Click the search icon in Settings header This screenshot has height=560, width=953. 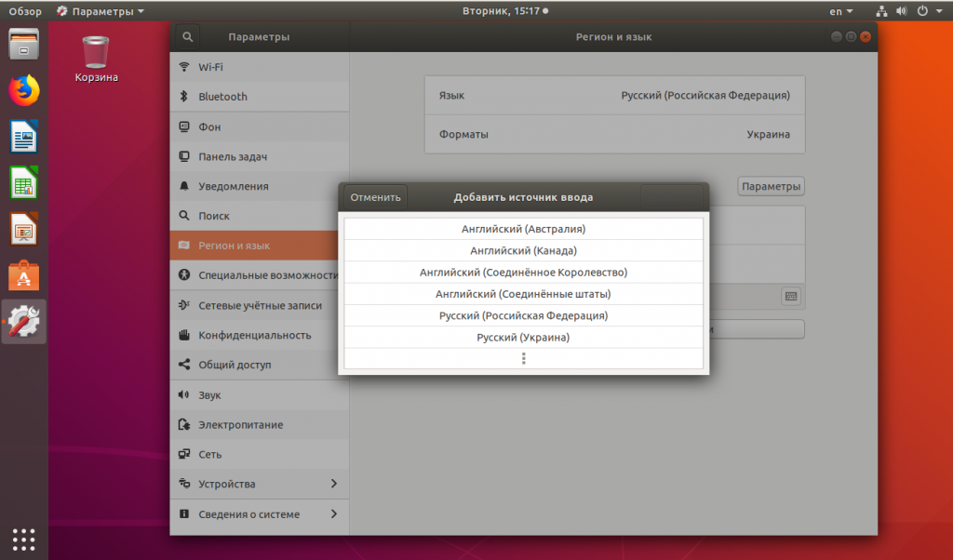coord(187,37)
